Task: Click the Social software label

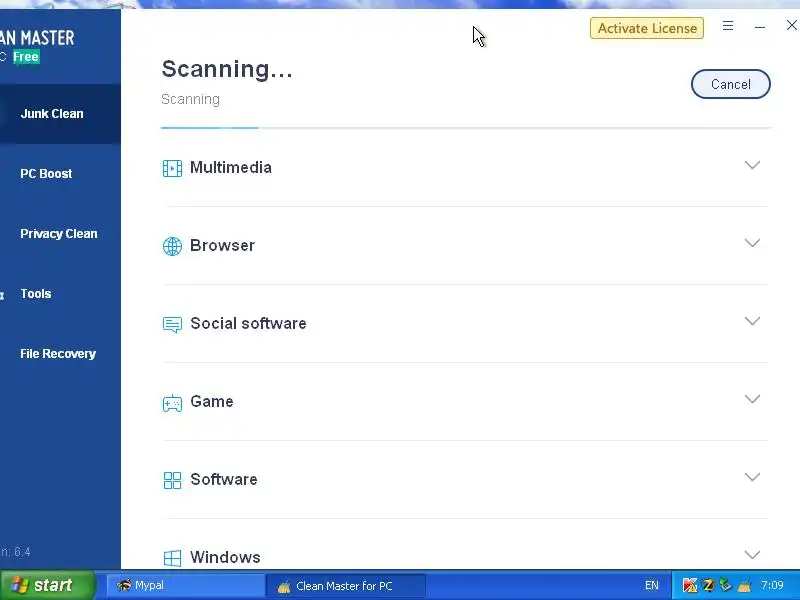Action: [248, 323]
